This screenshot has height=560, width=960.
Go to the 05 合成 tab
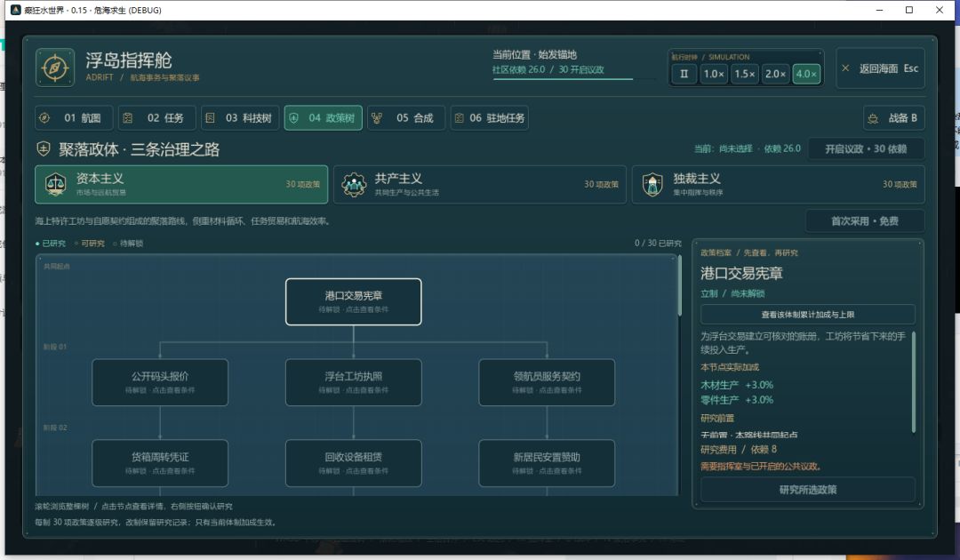(406, 118)
